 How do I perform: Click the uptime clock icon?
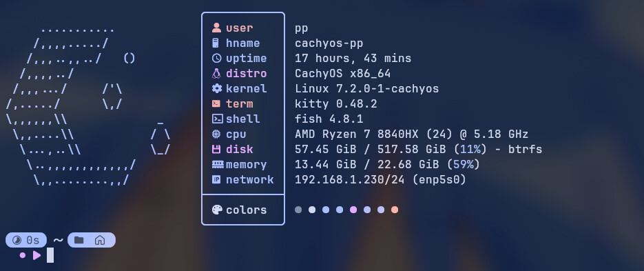[216, 59]
